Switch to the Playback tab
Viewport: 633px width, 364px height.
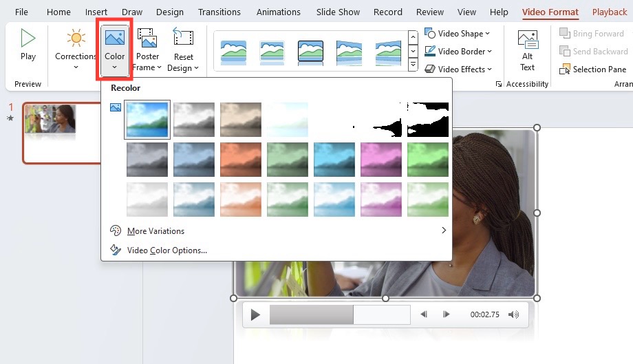(x=609, y=12)
